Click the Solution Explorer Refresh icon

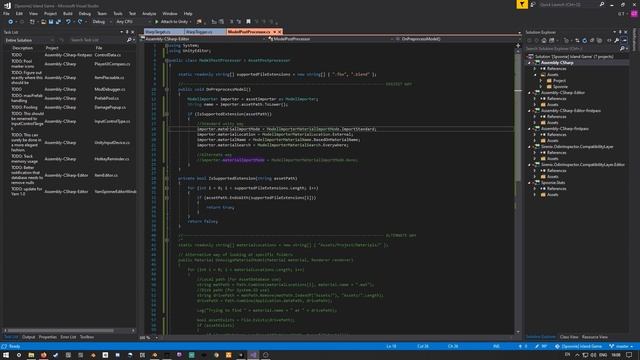click(584, 40)
